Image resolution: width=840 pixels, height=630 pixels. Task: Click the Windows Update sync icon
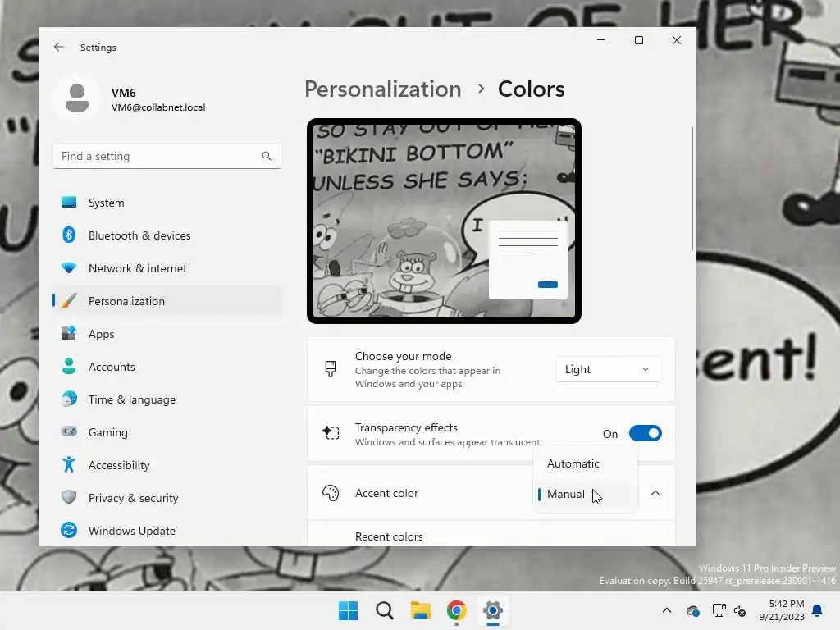point(69,531)
